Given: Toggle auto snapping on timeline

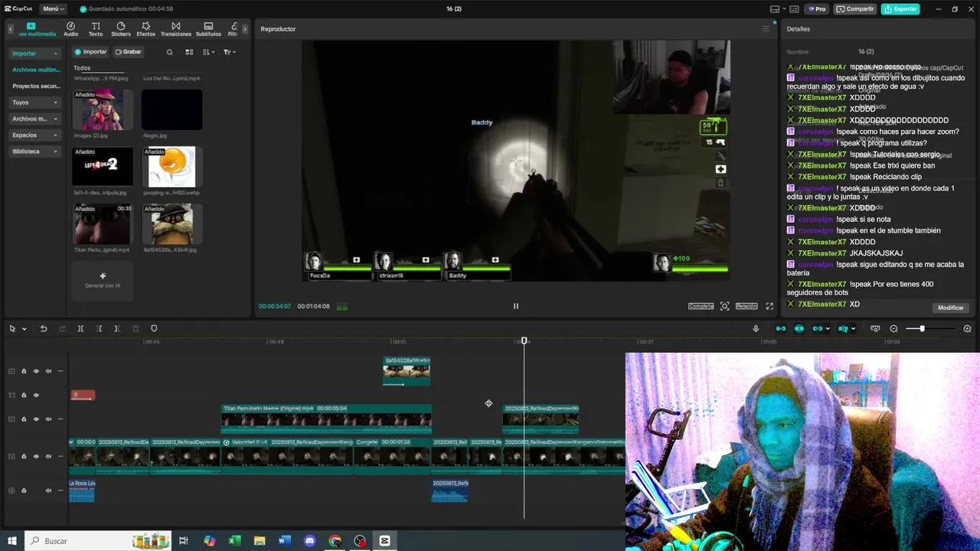Looking at the screenshot, I should [799, 329].
